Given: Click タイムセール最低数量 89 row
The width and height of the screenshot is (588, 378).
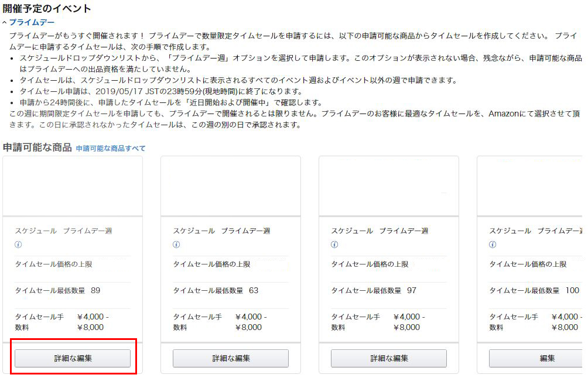Looking at the screenshot, I should point(73,290).
